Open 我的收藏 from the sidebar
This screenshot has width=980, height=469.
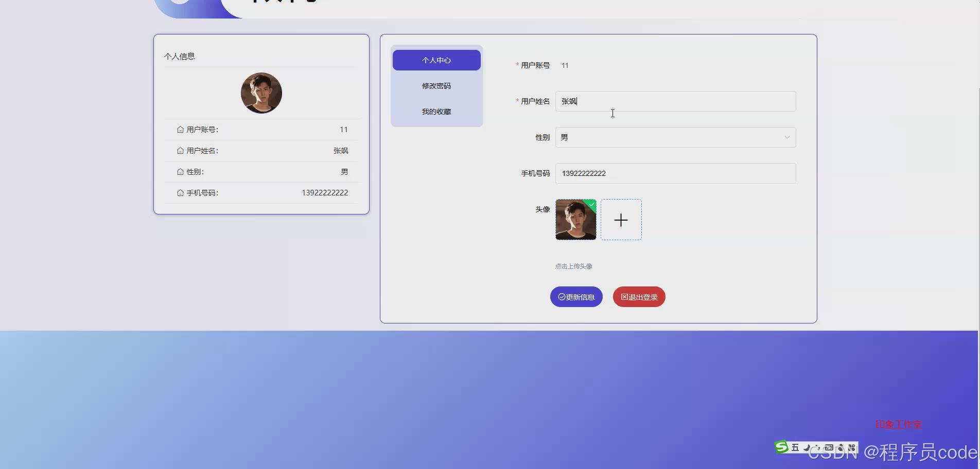[436, 112]
